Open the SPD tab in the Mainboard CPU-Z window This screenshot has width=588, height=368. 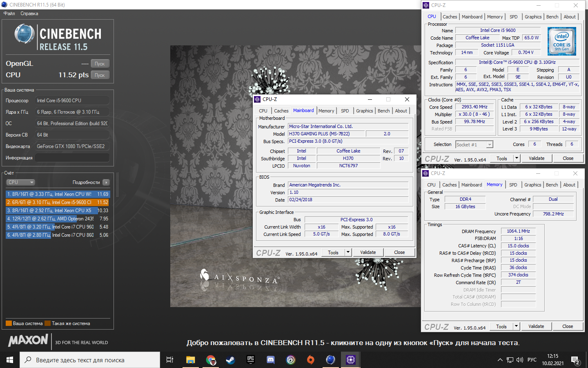[345, 111]
